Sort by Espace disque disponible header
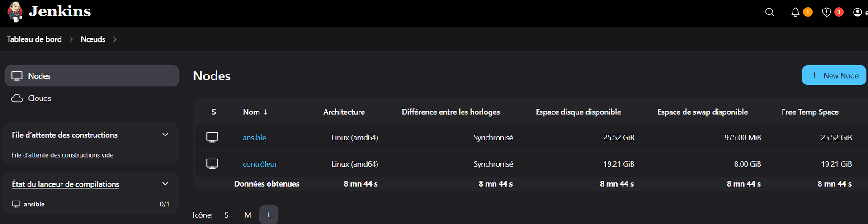 tap(578, 112)
